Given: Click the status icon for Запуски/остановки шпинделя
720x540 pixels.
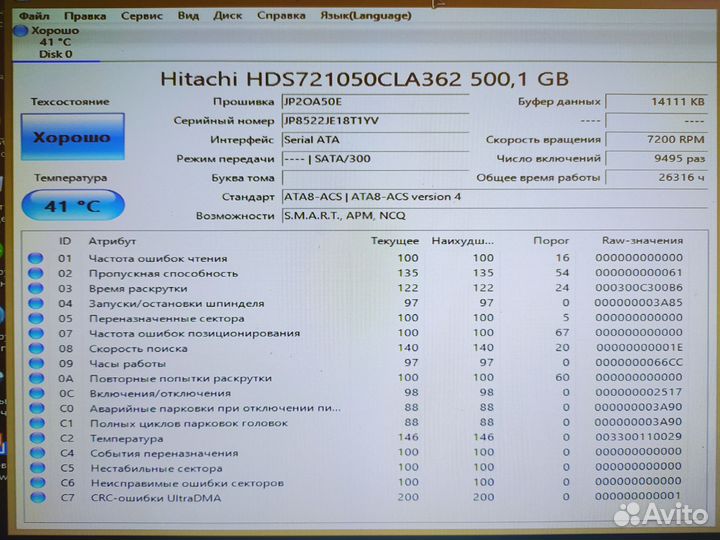Looking at the screenshot, I should [x=35, y=303].
